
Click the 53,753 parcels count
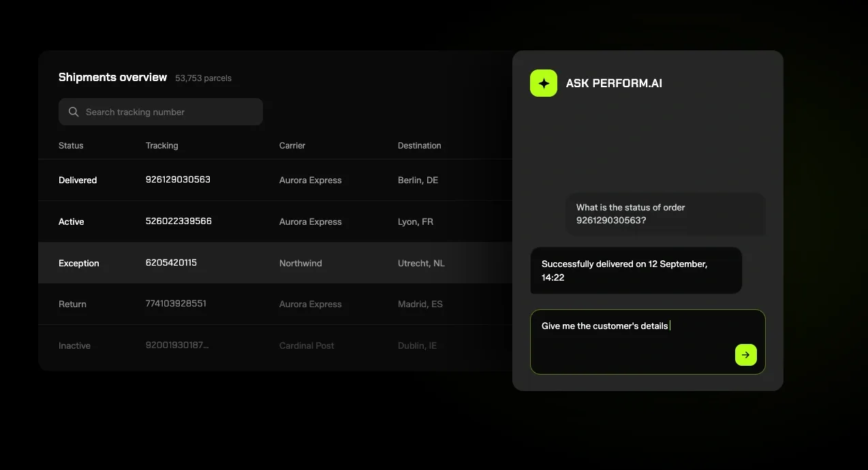(203, 78)
